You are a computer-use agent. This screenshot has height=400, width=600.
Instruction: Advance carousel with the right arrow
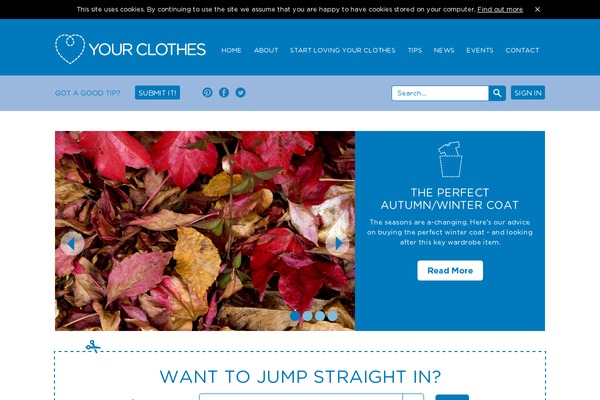point(338,243)
